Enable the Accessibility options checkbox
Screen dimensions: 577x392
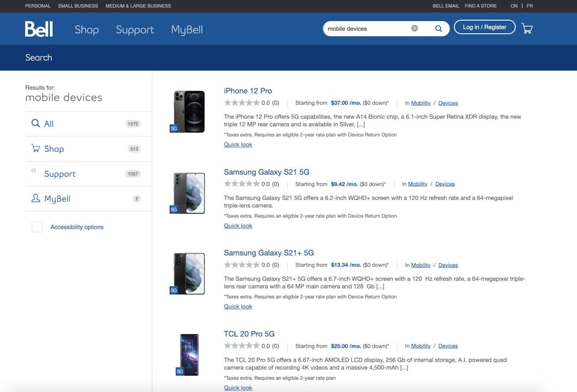click(x=37, y=226)
